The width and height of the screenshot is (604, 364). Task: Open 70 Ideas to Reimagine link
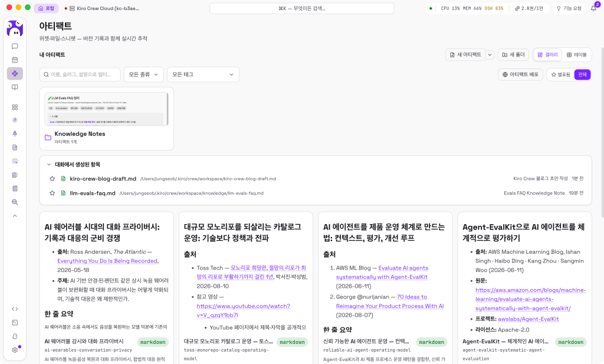pyautogui.click(x=390, y=301)
